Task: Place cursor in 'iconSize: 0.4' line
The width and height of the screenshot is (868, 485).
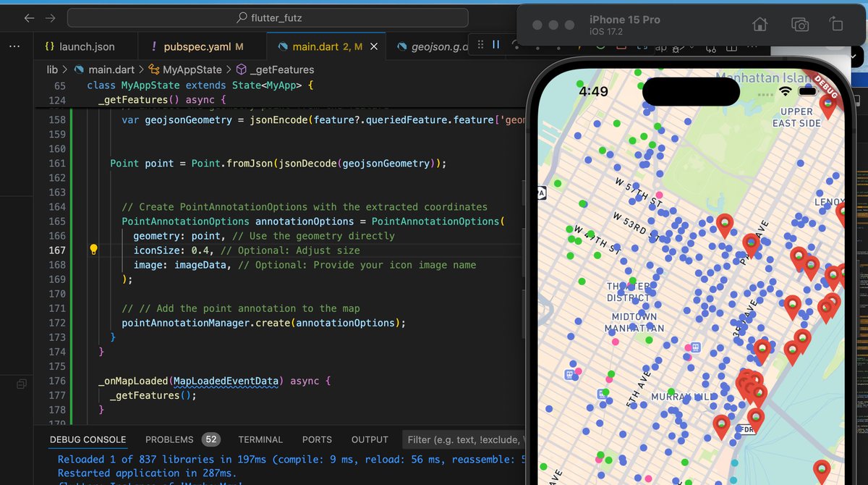Action: coord(246,250)
